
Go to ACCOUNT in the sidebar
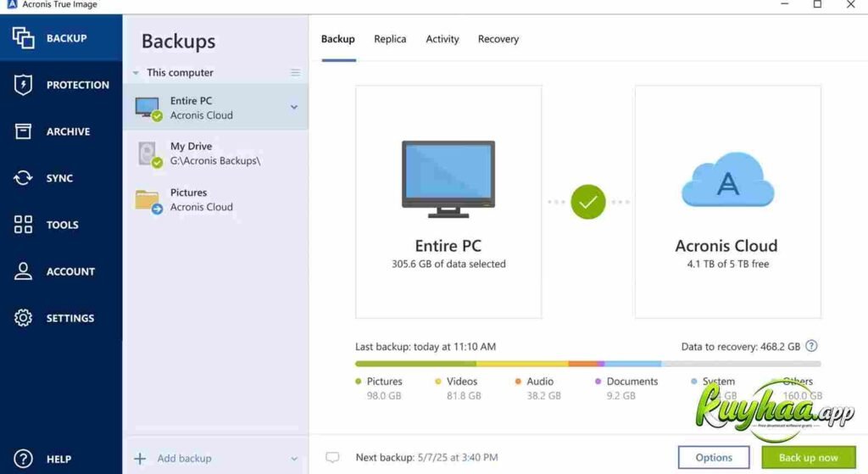tap(61, 270)
